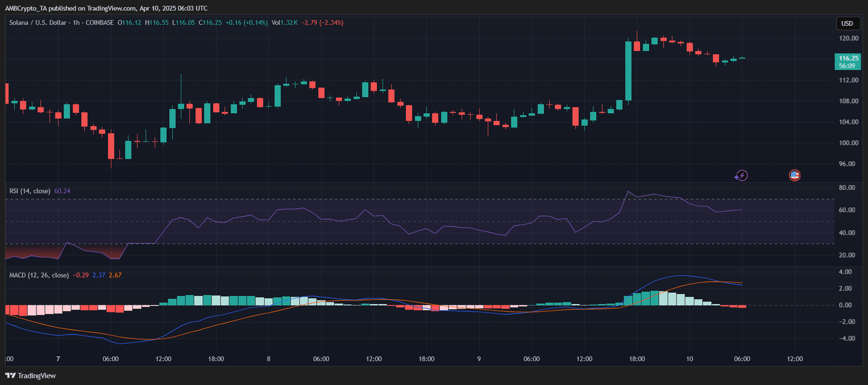The height and width of the screenshot is (385, 868).
Task: Click the Vol 1.32K volume readout
Action: [x=285, y=23]
